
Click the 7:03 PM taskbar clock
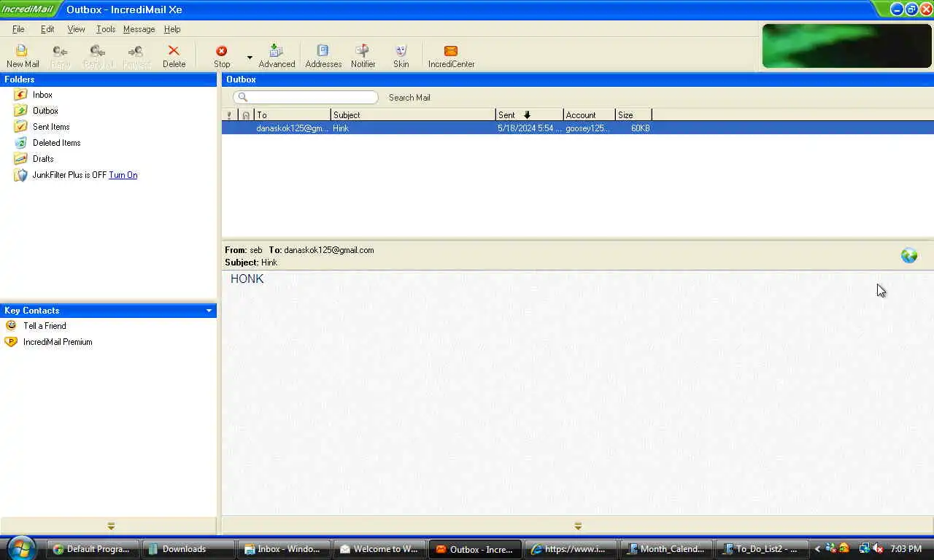pos(906,549)
